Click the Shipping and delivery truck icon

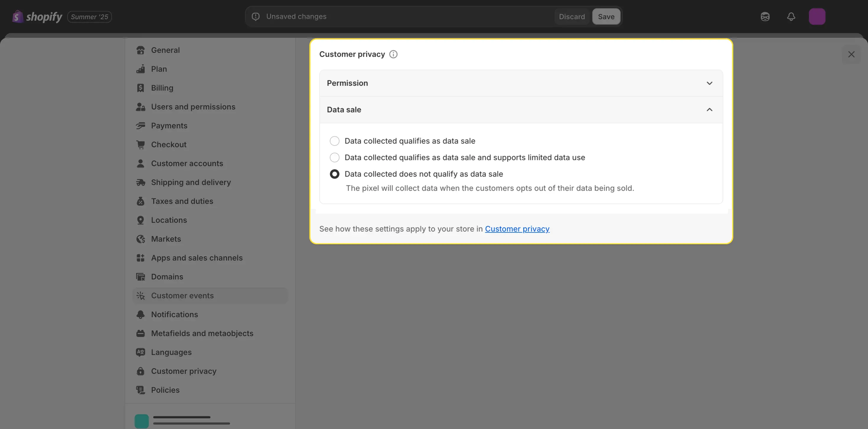[x=141, y=182]
